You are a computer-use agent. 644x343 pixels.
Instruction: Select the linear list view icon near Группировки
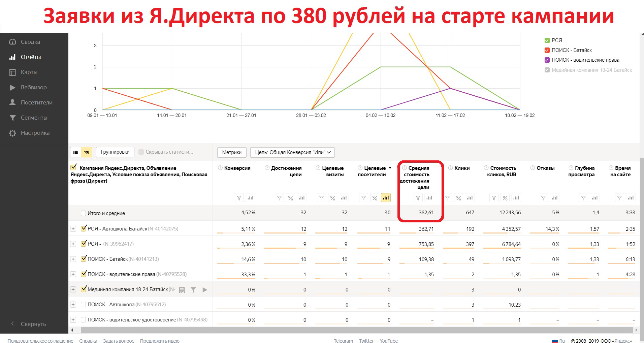pos(75,152)
